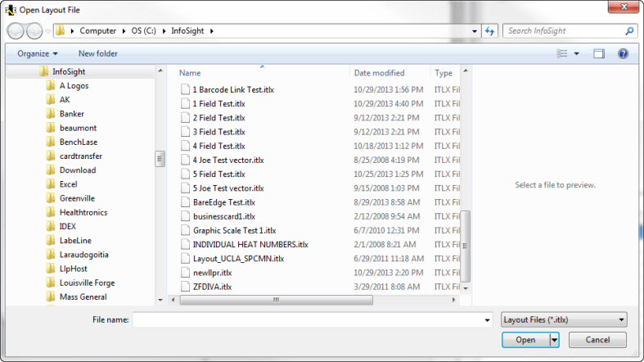Click the file icon of 4 Field Test.itlx

[x=186, y=146]
